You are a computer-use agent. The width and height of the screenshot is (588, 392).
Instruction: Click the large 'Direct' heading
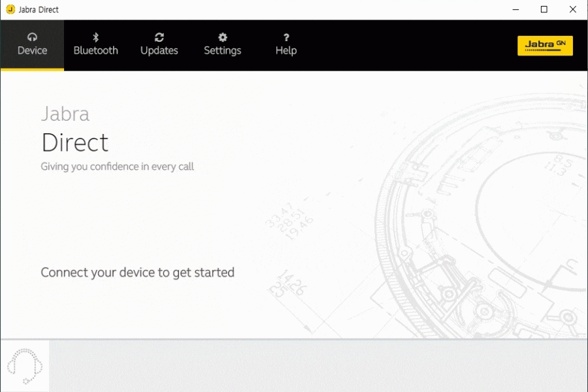pos(75,142)
